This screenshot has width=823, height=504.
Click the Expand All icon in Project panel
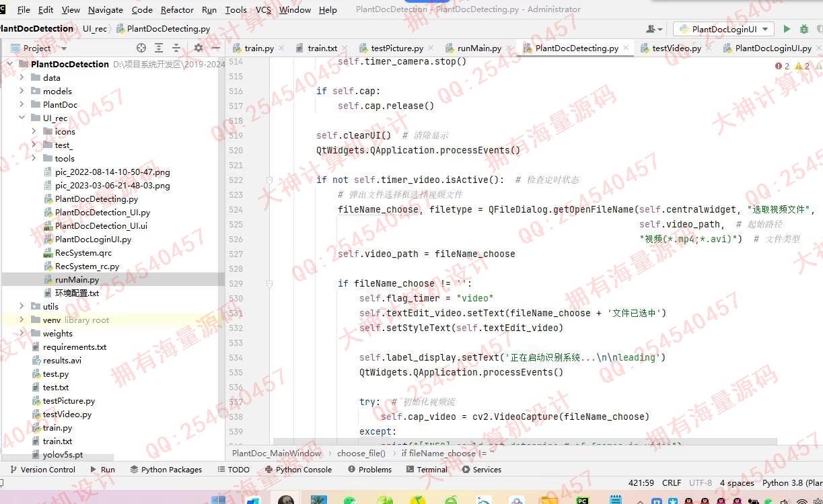159,48
